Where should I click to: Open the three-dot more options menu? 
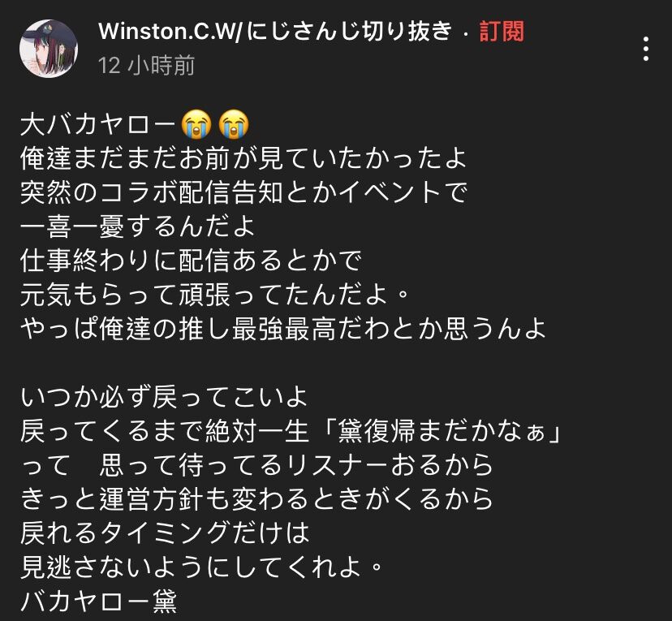(x=646, y=49)
